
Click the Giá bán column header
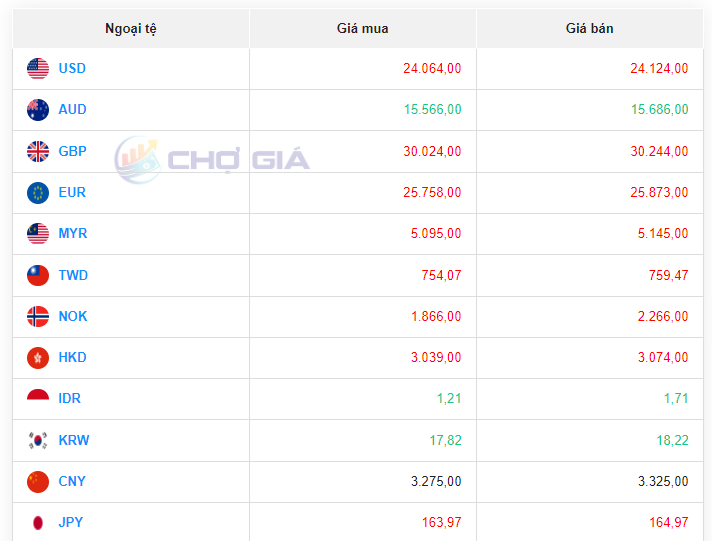pos(589,29)
